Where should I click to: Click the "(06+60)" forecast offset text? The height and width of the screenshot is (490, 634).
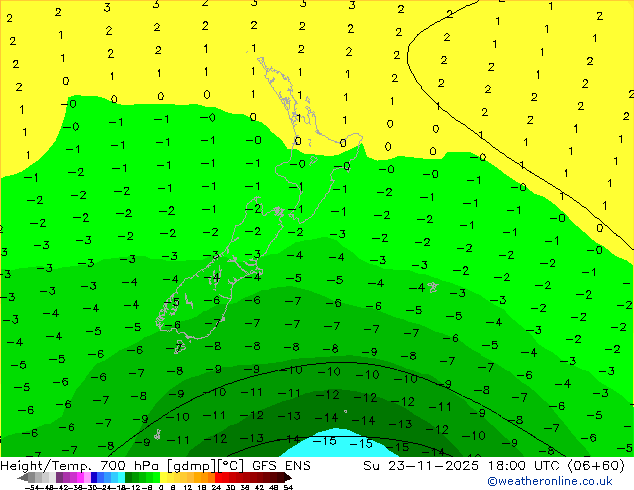tap(596, 465)
